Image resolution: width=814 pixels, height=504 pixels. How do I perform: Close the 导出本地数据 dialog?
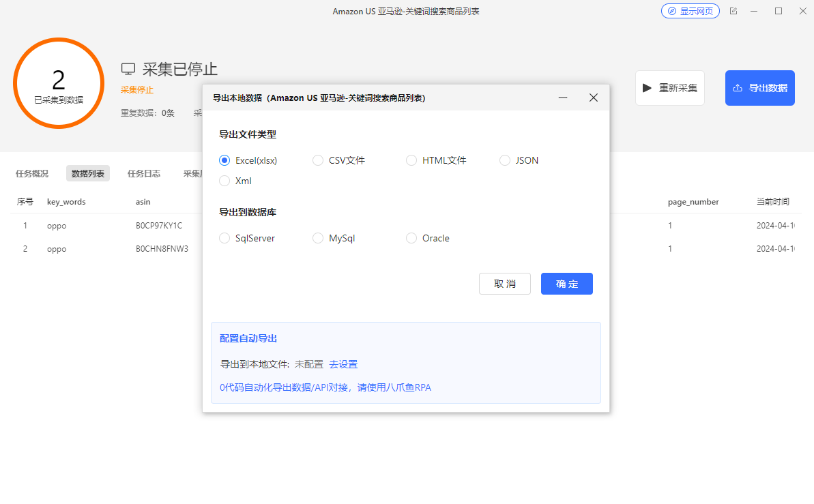point(594,98)
